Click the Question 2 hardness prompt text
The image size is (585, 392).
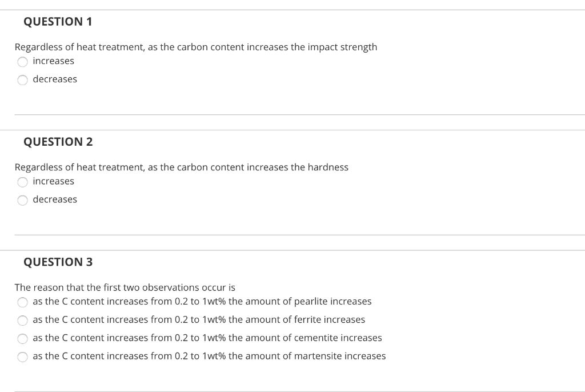coord(182,167)
